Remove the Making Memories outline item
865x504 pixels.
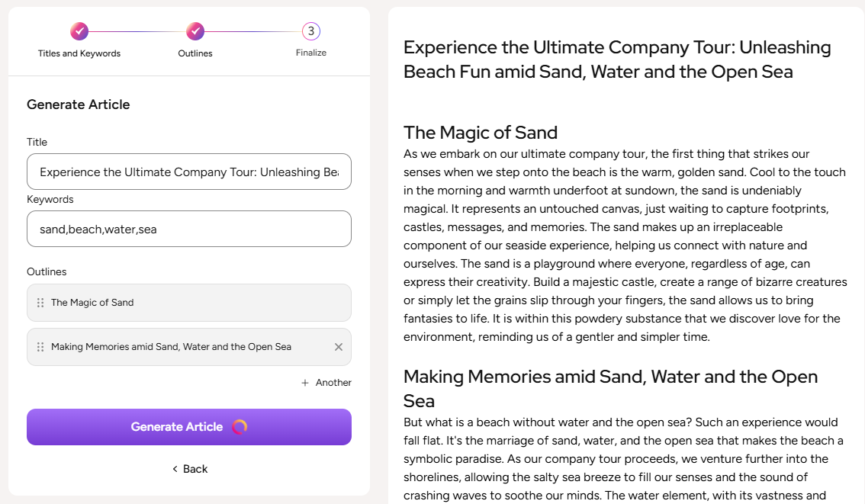(339, 347)
